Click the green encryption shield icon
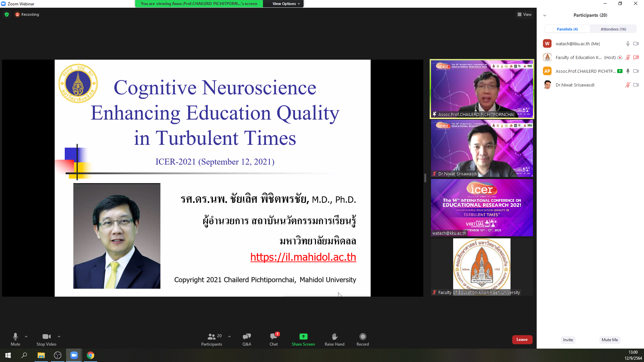 [7, 14]
